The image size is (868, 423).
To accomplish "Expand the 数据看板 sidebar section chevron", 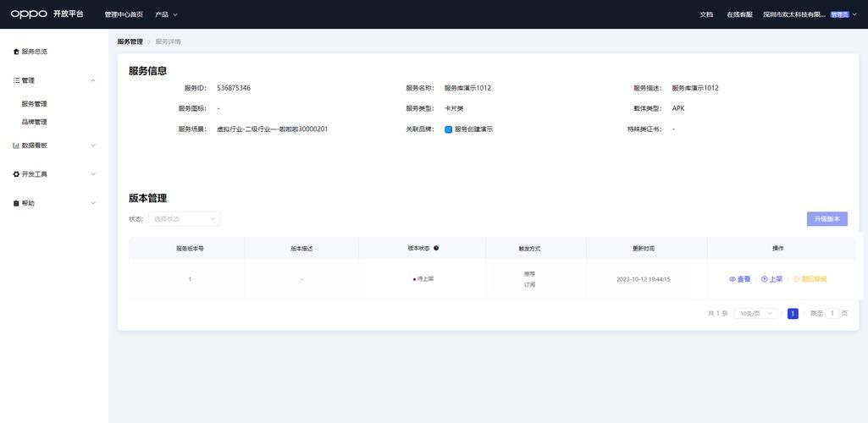I will coord(93,146).
